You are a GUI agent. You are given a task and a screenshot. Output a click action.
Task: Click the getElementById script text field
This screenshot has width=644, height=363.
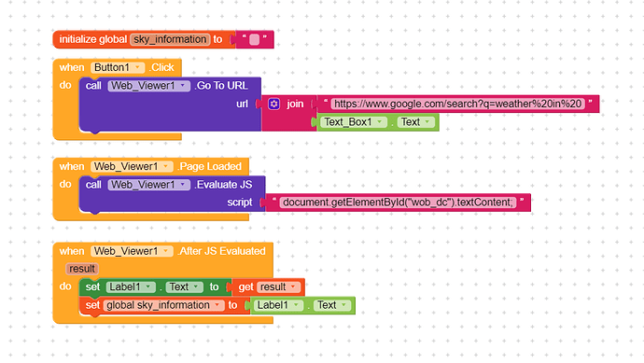coord(398,202)
